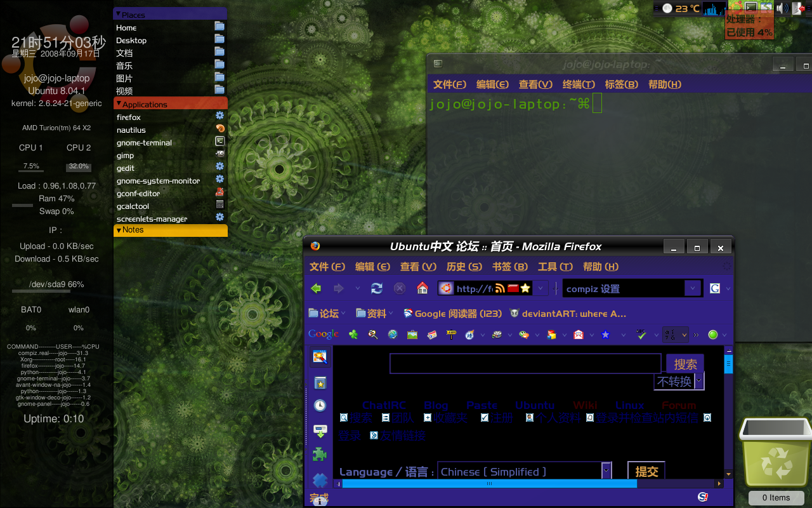Expand the 资料 bookmark folder

pyautogui.click(x=374, y=313)
